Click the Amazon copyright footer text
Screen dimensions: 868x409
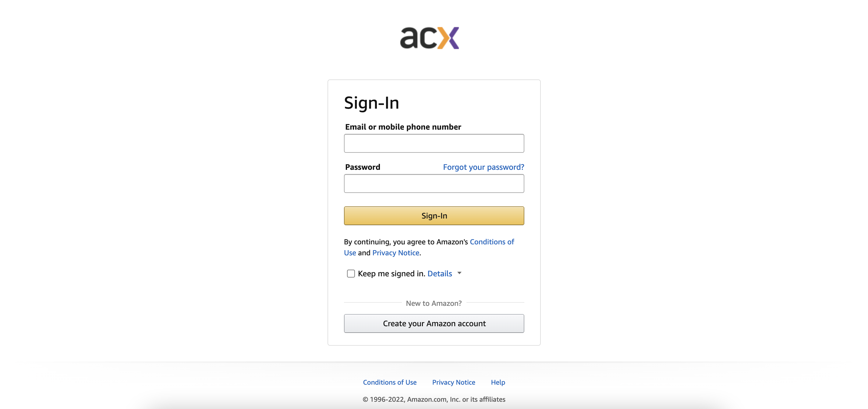(434, 399)
